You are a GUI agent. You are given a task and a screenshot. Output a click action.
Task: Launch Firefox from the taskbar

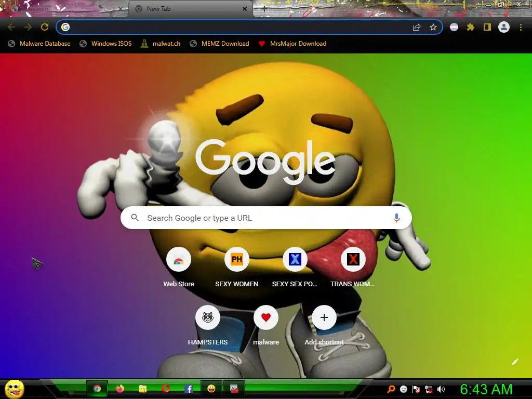coord(120,389)
